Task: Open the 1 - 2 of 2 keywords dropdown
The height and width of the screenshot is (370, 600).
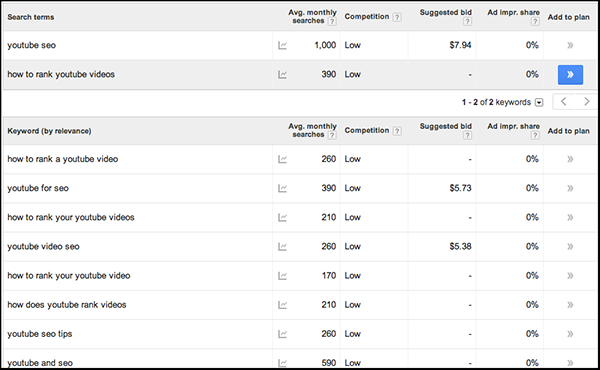Action: (x=539, y=103)
